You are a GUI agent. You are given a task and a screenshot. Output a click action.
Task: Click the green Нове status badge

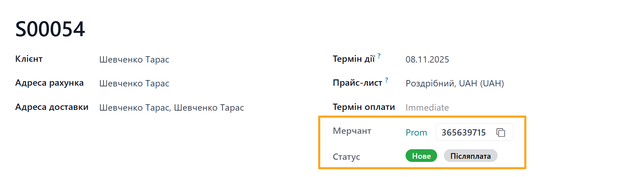point(421,156)
